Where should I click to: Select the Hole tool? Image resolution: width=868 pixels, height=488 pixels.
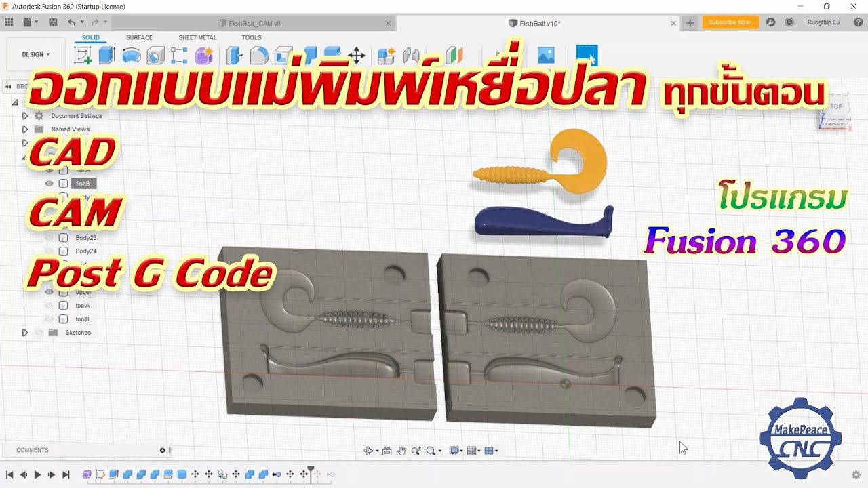point(156,55)
